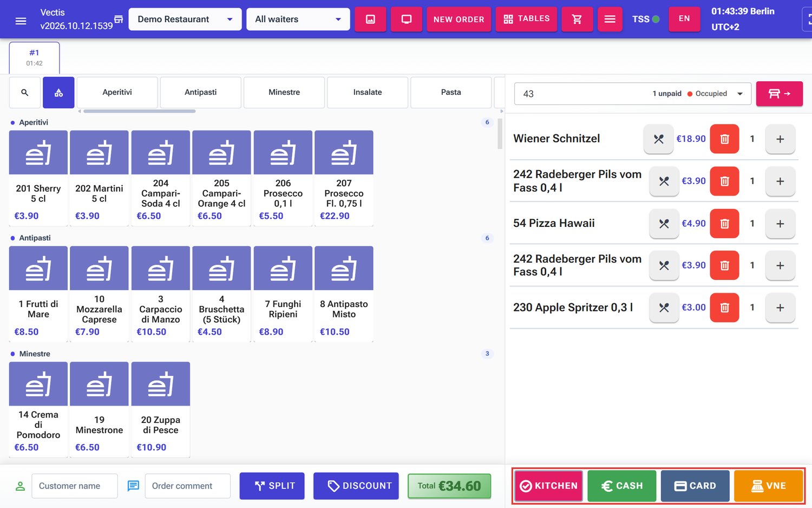Click the image view icon button
Viewport: 812px width, 508px height.
point(370,19)
